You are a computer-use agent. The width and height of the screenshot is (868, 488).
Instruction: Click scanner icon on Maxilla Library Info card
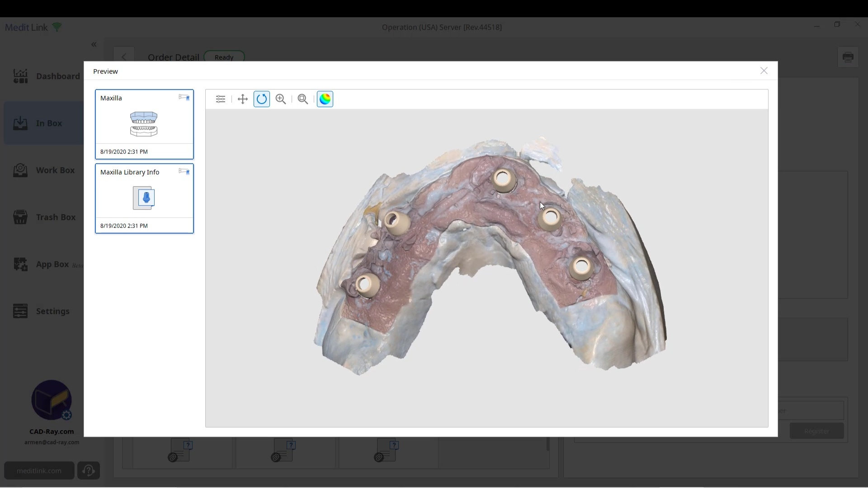pos(184,172)
